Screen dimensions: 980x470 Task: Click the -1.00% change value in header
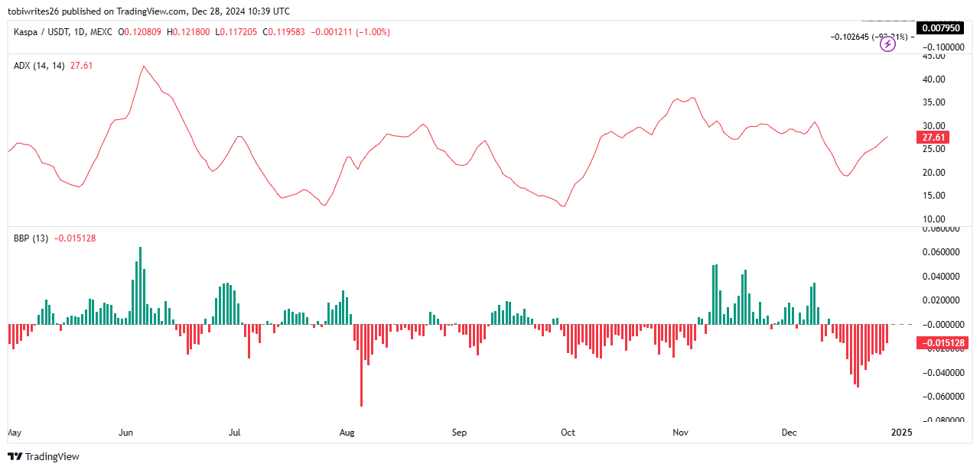(375, 32)
